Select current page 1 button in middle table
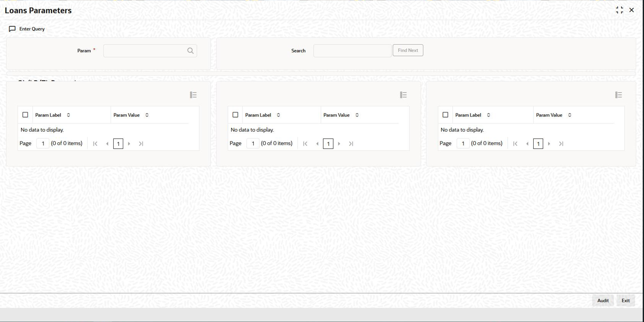 click(328, 144)
